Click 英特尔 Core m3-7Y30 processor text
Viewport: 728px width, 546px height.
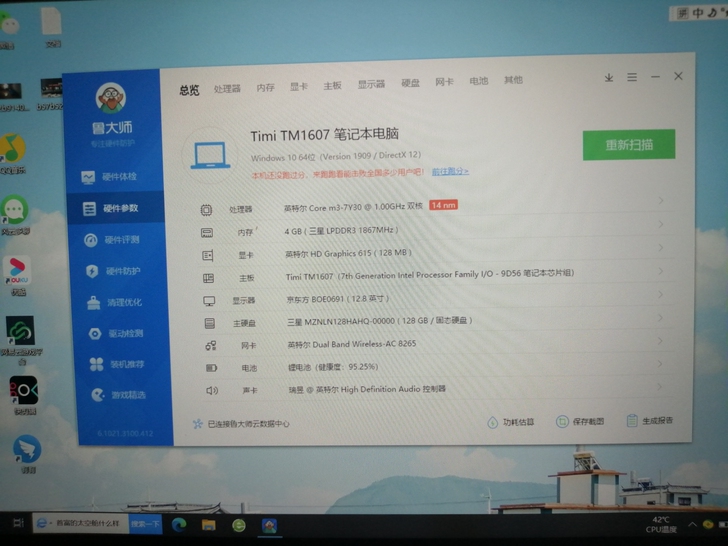[353, 207]
